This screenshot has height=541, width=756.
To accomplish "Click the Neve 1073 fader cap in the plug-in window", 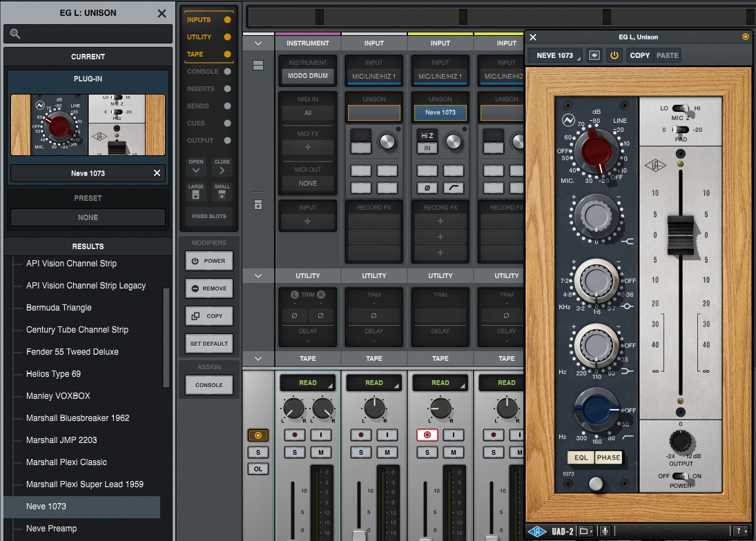I will [680, 235].
